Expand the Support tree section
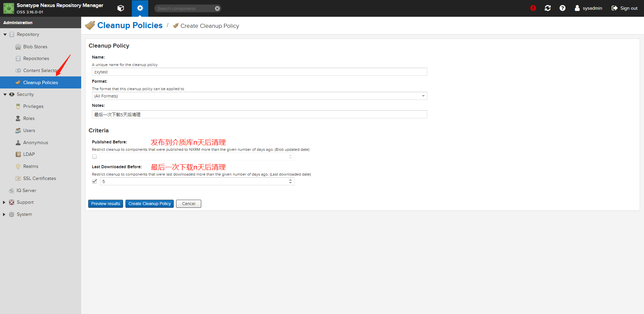 click(4, 202)
